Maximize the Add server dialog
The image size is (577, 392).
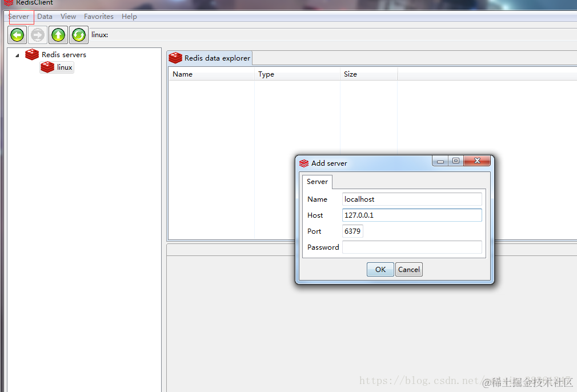(456, 161)
